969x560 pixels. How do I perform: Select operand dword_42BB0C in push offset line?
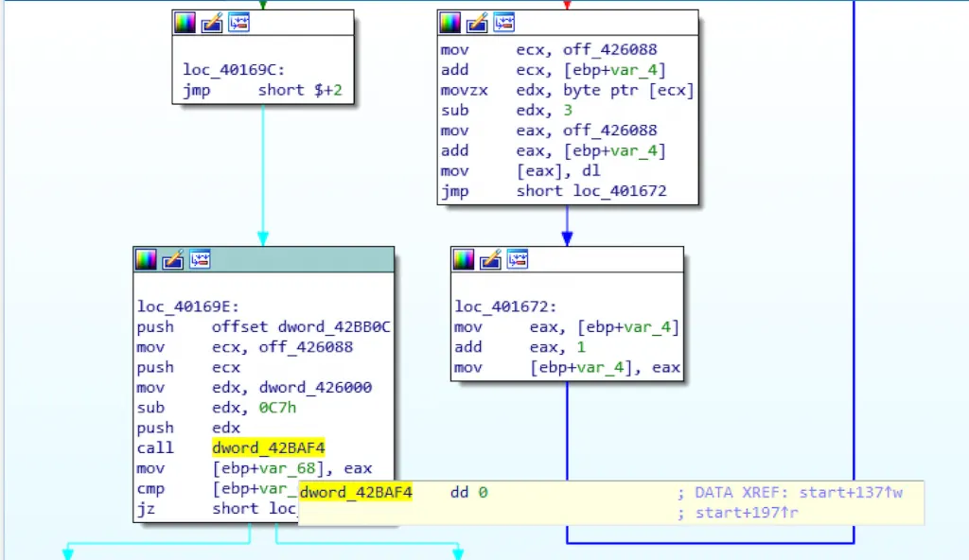[x=334, y=327]
